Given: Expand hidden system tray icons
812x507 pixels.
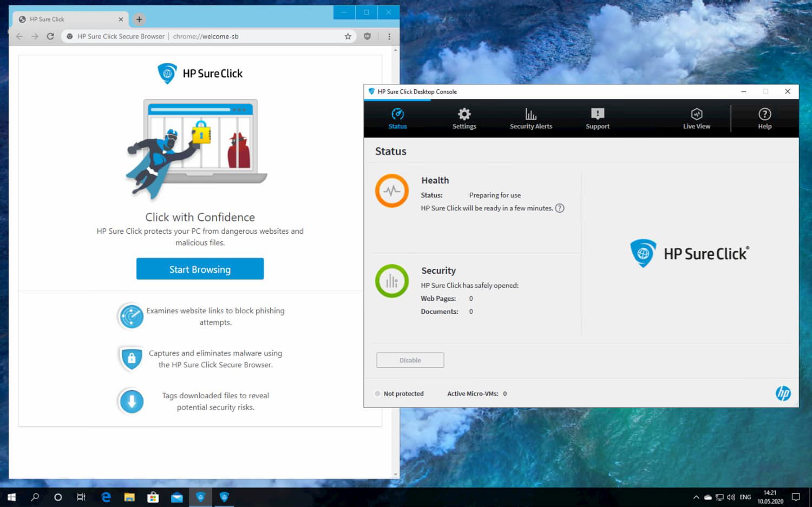Looking at the screenshot, I should [696, 497].
